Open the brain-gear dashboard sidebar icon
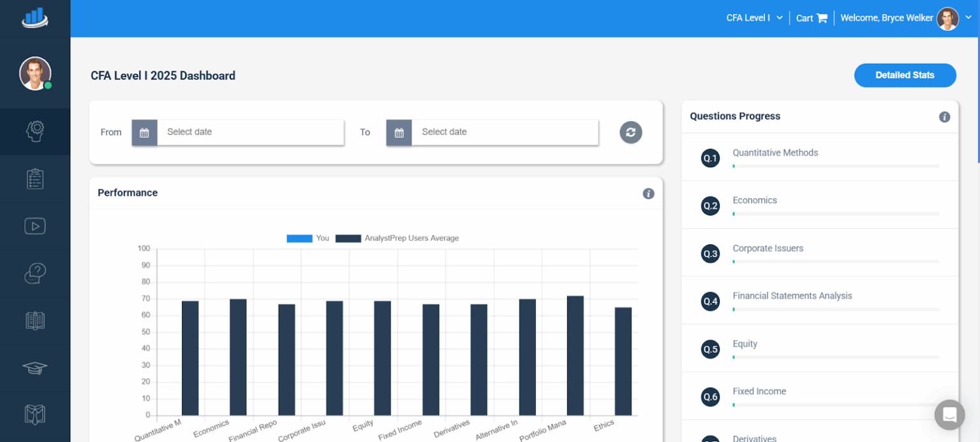The image size is (980, 442). click(35, 131)
